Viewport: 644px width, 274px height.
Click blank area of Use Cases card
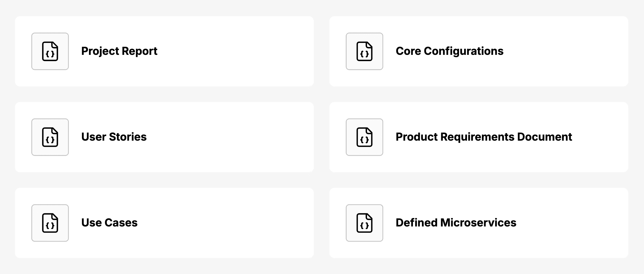(x=225, y=223)
